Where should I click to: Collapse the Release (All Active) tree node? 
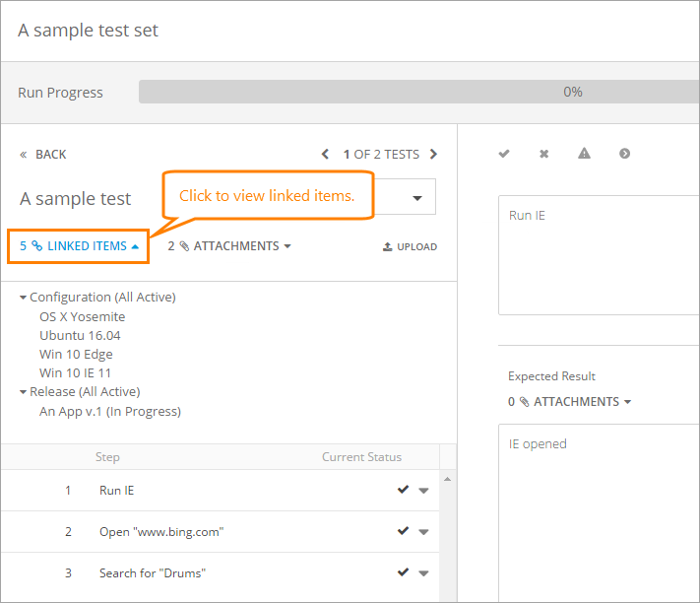coord(23,392)
